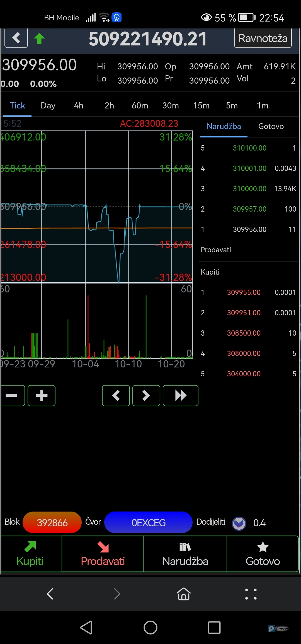This screenshot has height=644, width=301.
Task: Switch to the Gotovo order list tab
Action: (271, 127)
